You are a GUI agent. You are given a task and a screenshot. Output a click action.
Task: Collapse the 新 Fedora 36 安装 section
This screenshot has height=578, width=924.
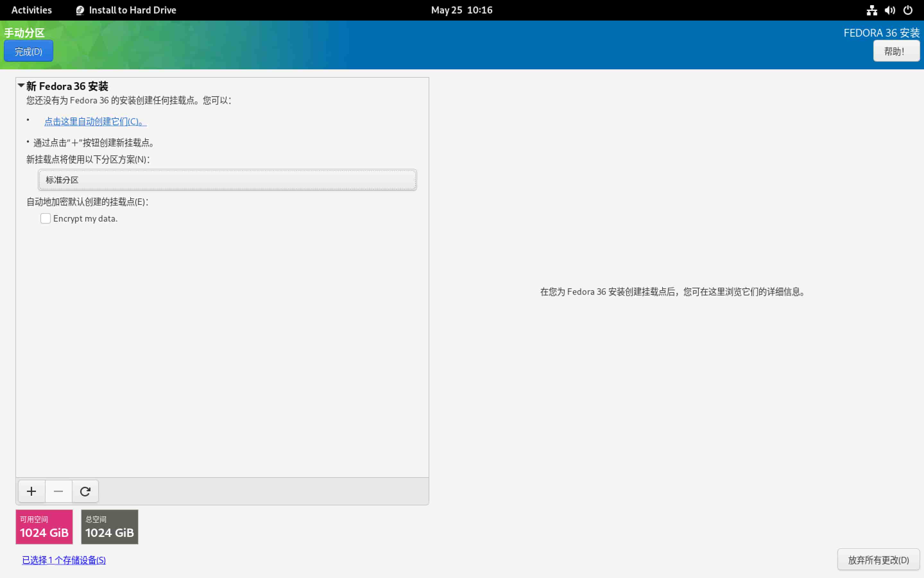[x=21, y=86]
